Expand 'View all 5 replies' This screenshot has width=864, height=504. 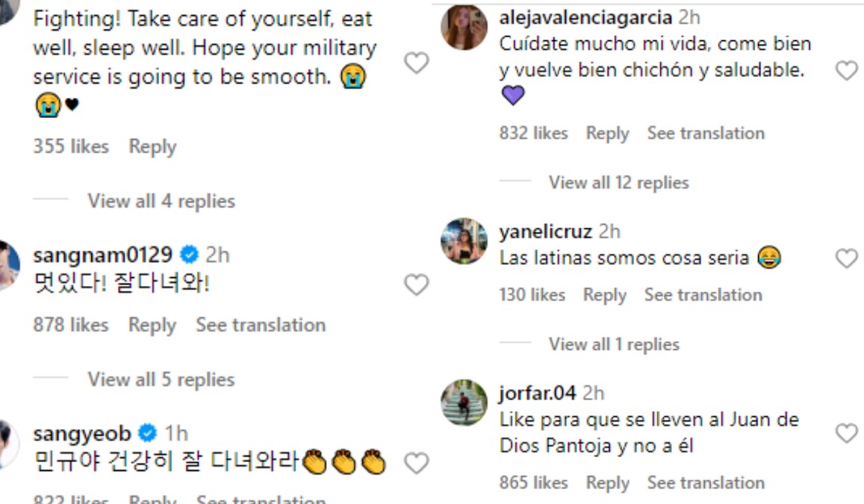(161, 379)
